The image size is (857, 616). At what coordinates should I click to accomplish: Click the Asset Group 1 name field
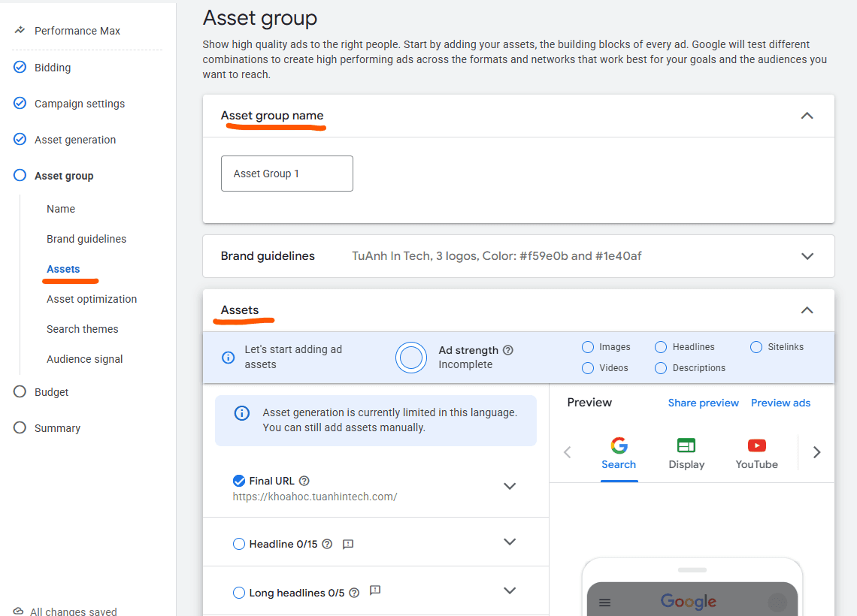tap(287, 174)
